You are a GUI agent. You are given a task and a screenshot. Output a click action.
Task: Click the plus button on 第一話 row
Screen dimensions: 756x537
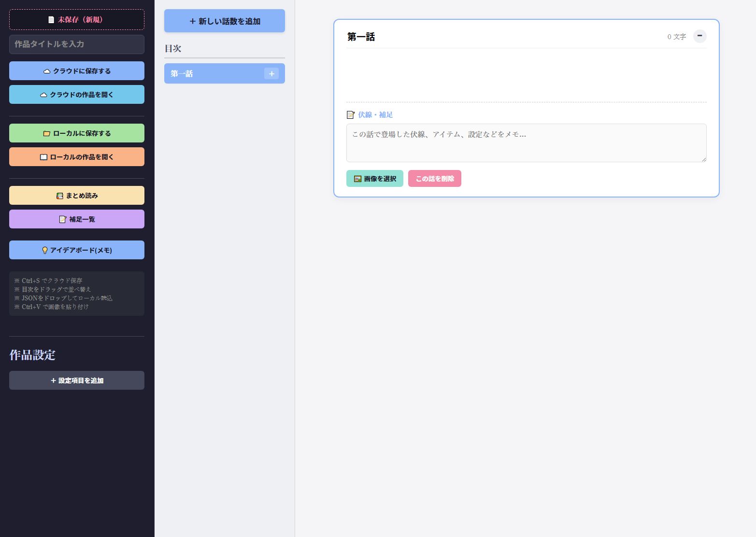click(x=271, y=73)
